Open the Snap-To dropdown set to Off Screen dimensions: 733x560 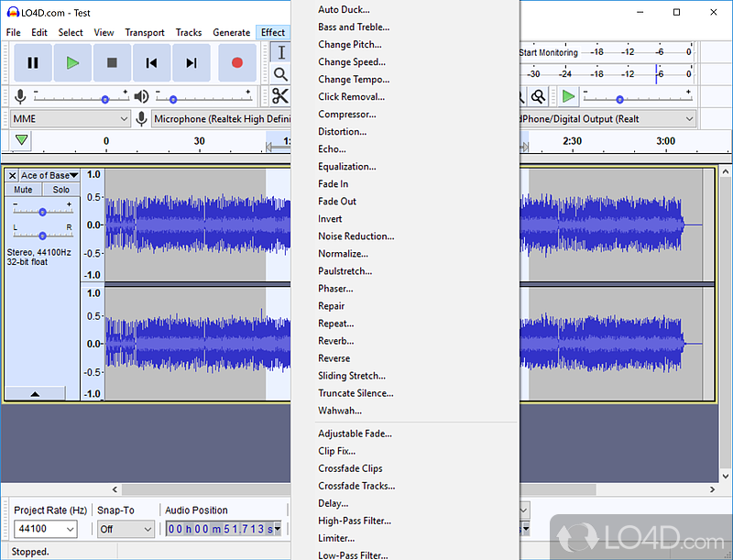point(126,529)
